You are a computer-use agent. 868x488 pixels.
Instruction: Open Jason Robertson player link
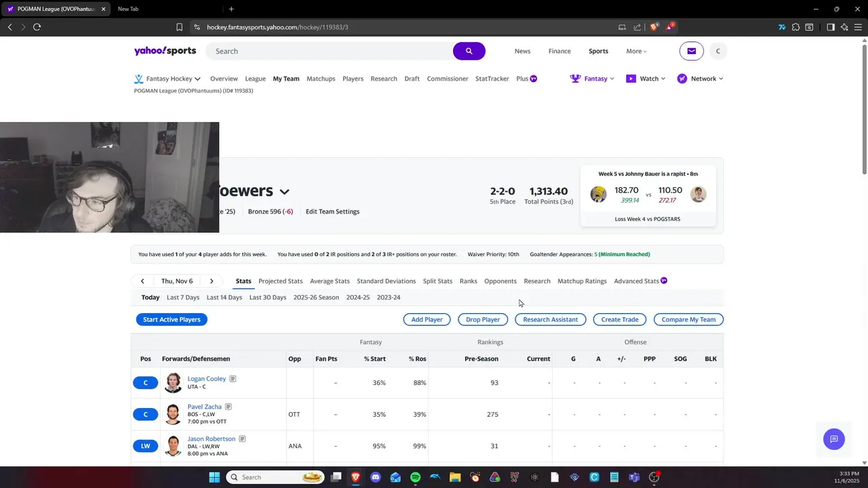tap(212, 439)
